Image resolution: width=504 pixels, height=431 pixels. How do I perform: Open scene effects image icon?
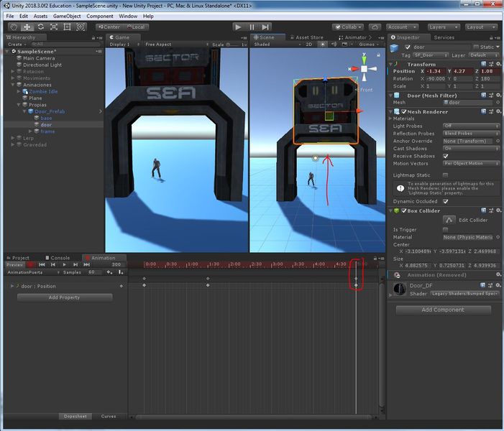pos(344,45)
